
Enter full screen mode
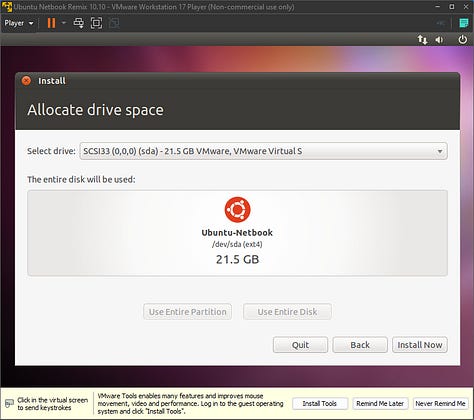(96, 23)
